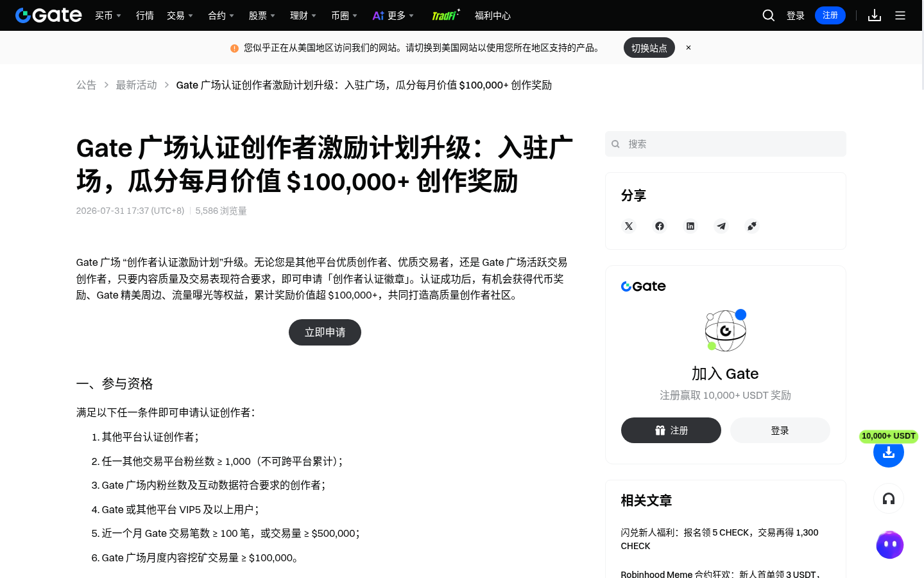Click the 10,000+ USDT green badge
This screenshot has height=578, width=924.
point(889,436)
